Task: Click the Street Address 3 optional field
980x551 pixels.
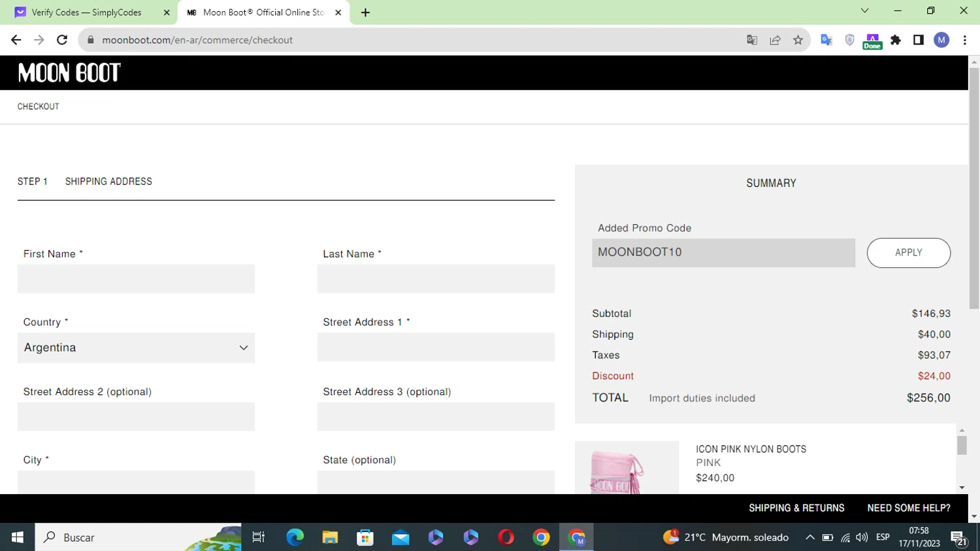Action: click(x=436, y=416)
